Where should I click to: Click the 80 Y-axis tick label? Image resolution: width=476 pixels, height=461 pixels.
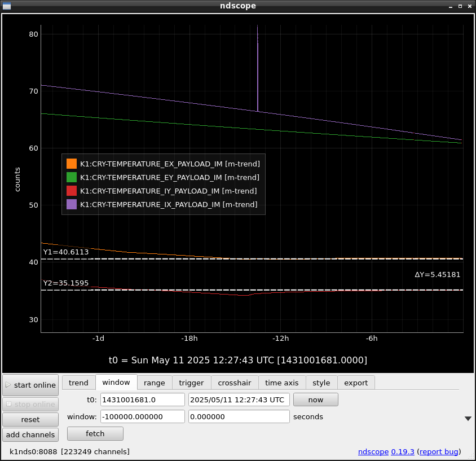tap(34, 34)
